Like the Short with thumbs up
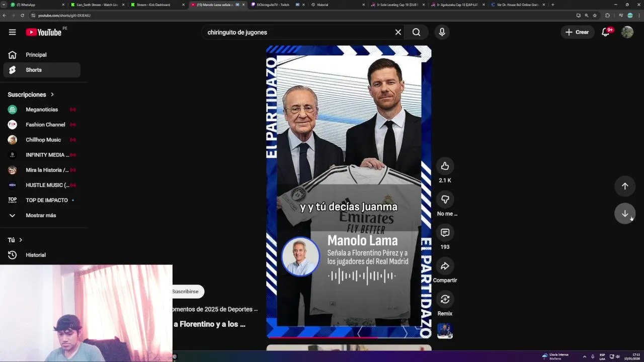 [445, 166]
